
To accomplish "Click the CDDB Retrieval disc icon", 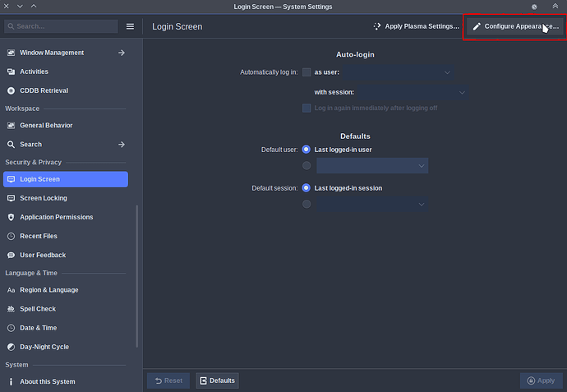I will 12,90.
